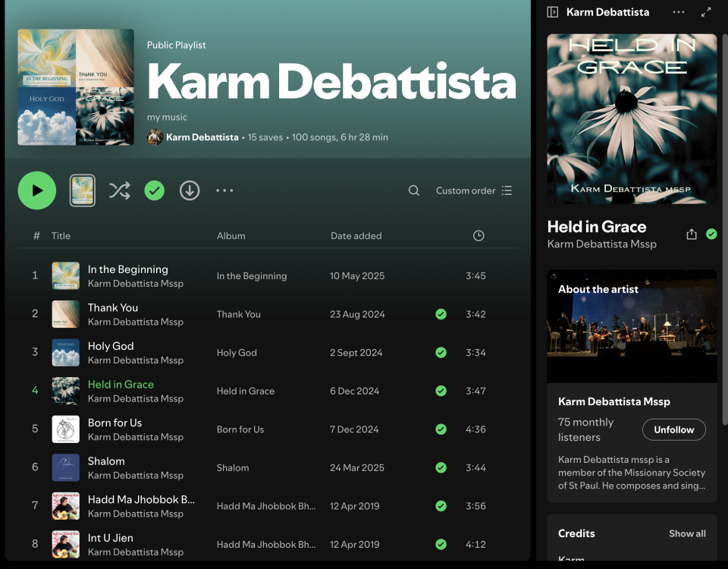Sort tracks by Title column header
Image resolution: width=728 pixels, height=569 pixels.
61,236
